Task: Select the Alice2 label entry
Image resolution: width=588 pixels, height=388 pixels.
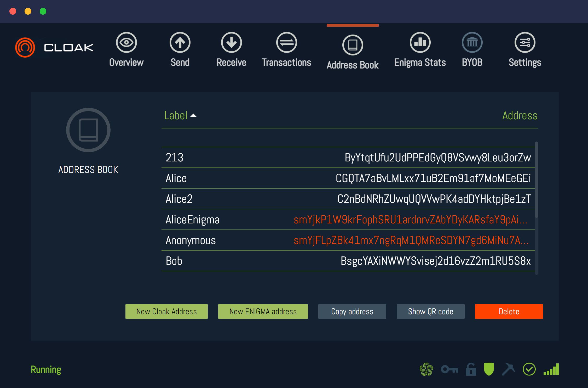Action: pos(179,199)
